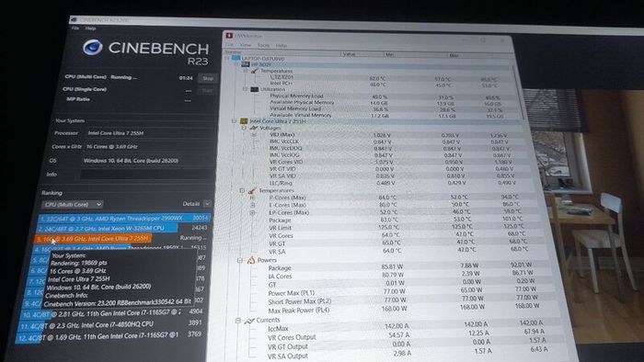Click the Intel Core Ultra 7 chip icon
This screenshot has width=644, height=362.
244,121
